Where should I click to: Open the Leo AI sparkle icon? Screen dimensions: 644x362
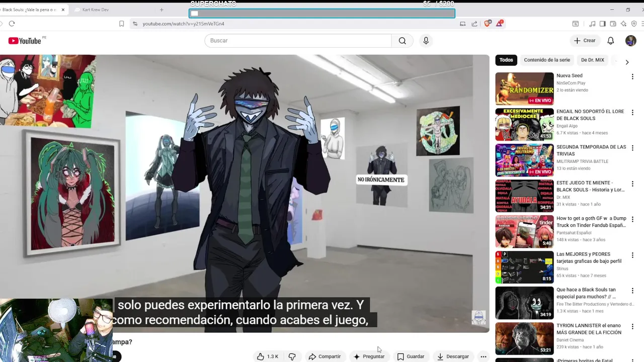tap(623, 24)
